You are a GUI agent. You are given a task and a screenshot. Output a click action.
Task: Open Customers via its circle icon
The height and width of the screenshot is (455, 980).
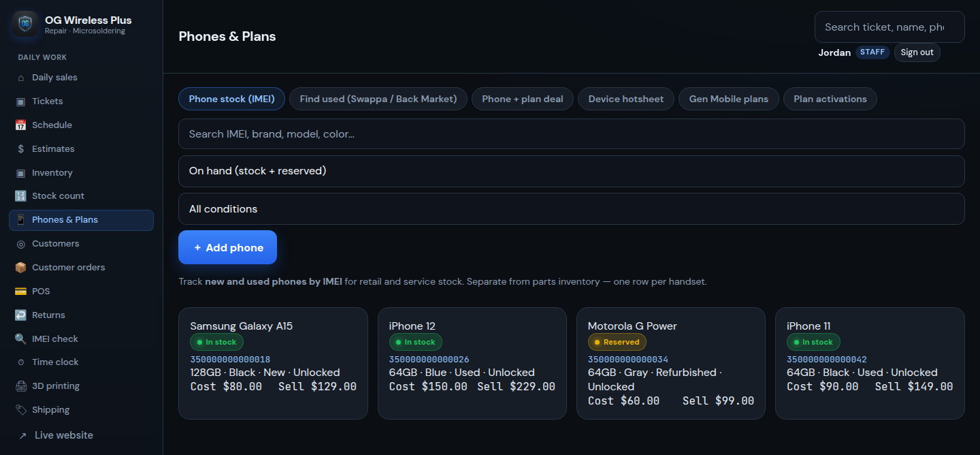point(20,244)
